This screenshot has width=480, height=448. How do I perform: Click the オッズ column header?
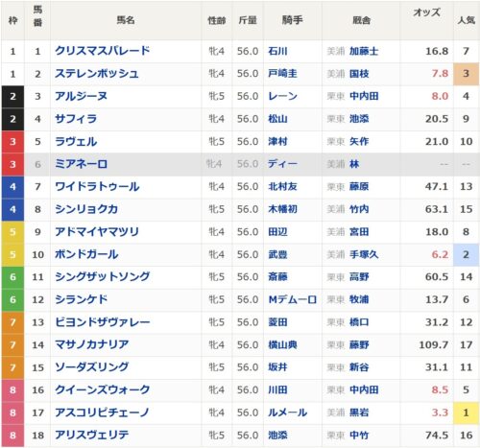pos(426,12)
